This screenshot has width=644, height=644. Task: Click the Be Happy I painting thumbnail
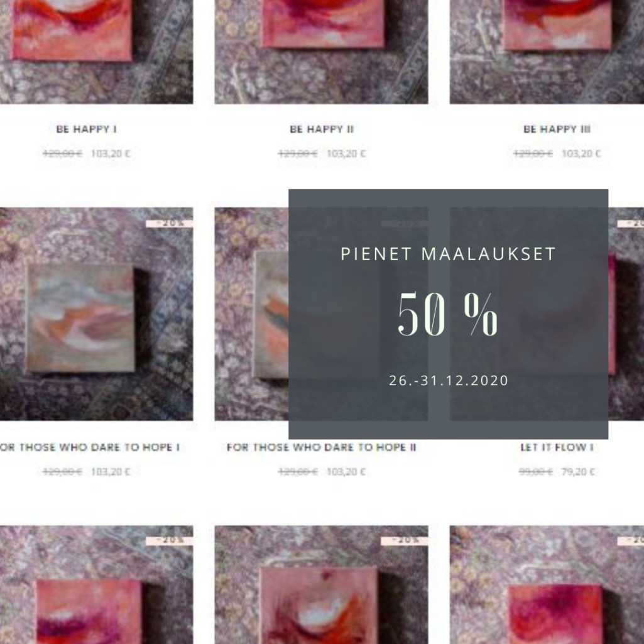(x=97, y=52)
